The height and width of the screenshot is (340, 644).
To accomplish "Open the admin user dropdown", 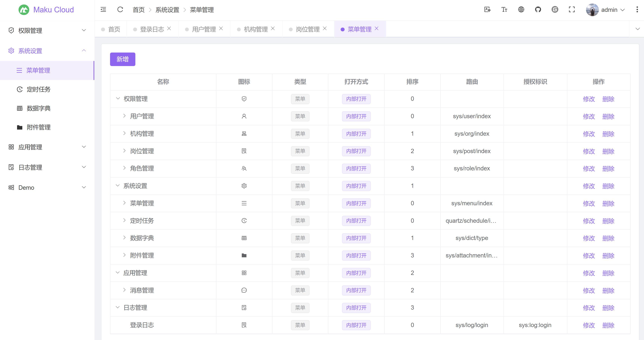I will coord(609,10).
